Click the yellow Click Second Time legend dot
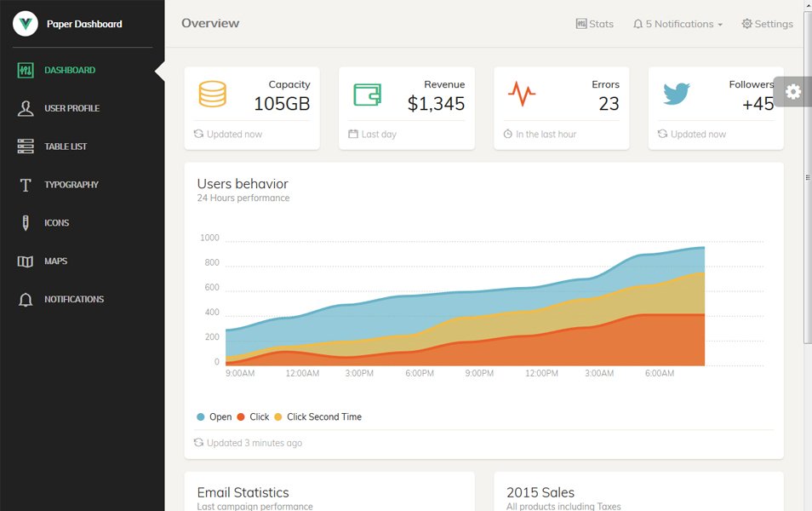This screenshot has width=812, height=511. point(277,417)
